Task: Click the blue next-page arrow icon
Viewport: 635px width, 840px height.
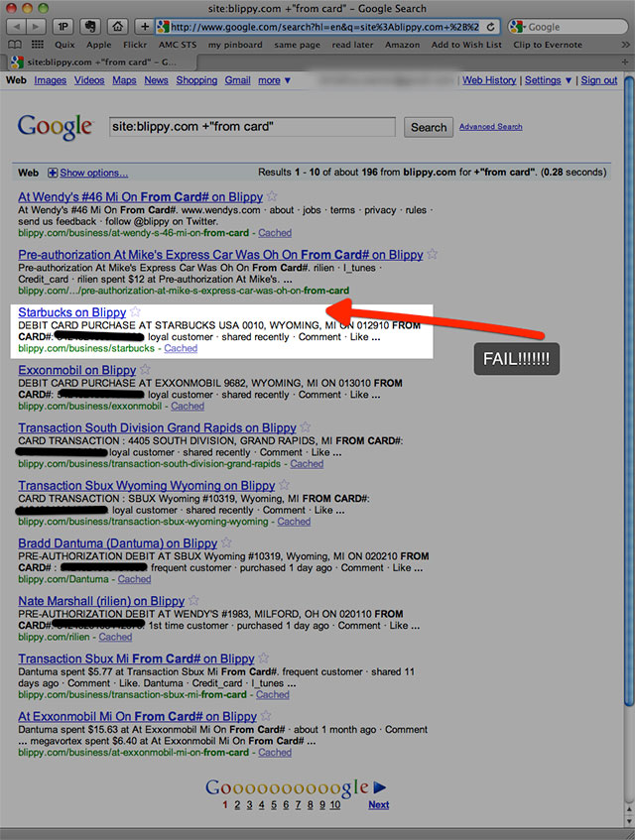Action: tap(380, 787)
